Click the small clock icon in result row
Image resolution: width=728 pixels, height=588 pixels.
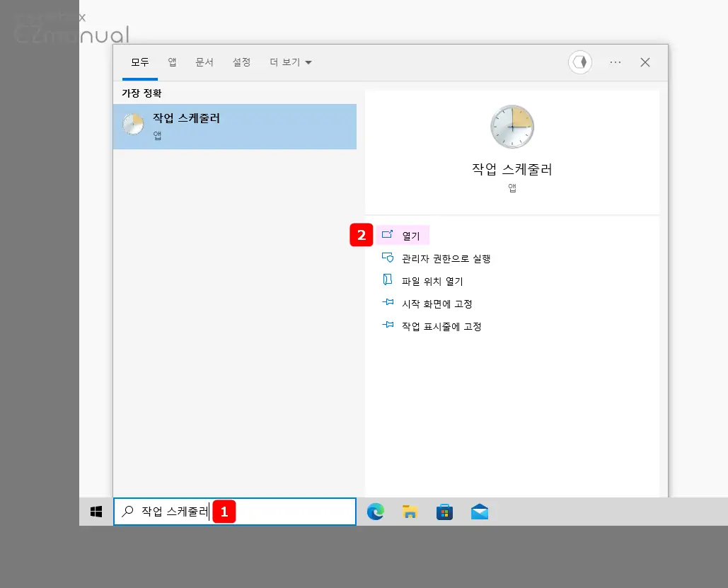pos(133,125)
